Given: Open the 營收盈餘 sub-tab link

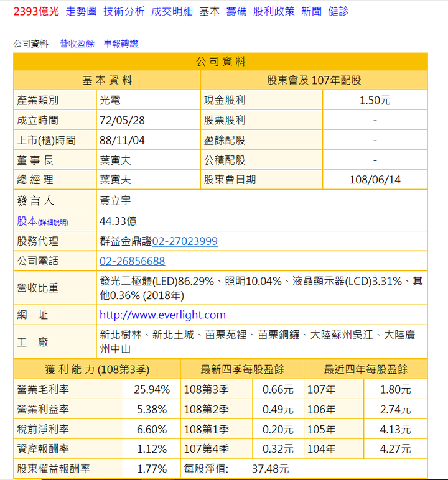Looking at the screenshot, I should coord(77,44).
